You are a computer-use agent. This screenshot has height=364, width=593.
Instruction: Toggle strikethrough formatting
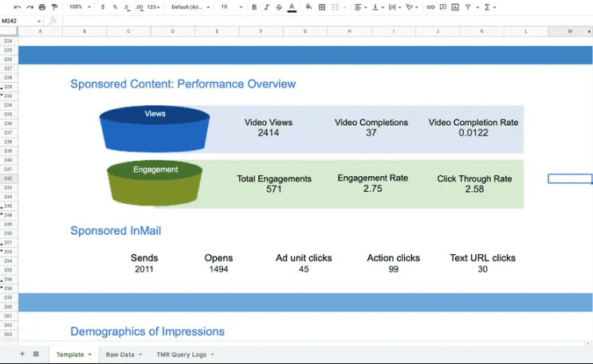279,7
